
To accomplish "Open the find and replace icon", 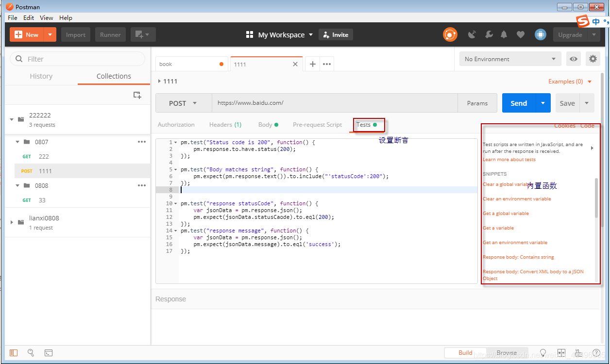I will coord(31,353).
